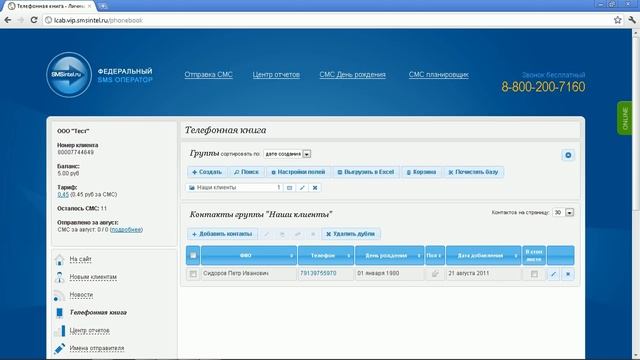This screenshot has width=640, height=360.
Task: Sort contacts by the Пол column
Action: 435,256
